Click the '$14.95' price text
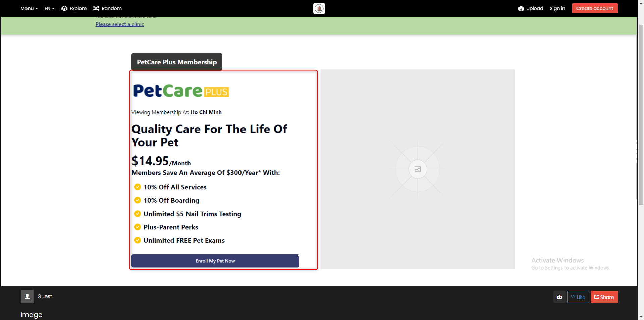The width and height of the screenshot is (644, 320). (150, 161)
